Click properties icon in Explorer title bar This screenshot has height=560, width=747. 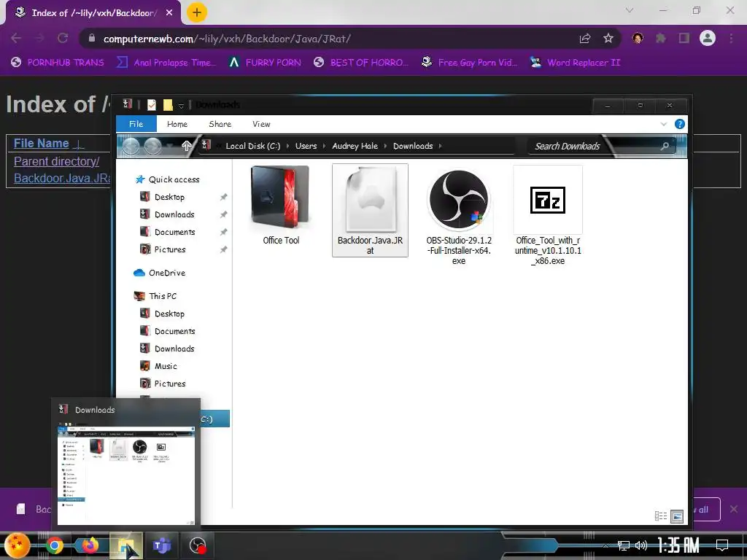click(152, 105)
